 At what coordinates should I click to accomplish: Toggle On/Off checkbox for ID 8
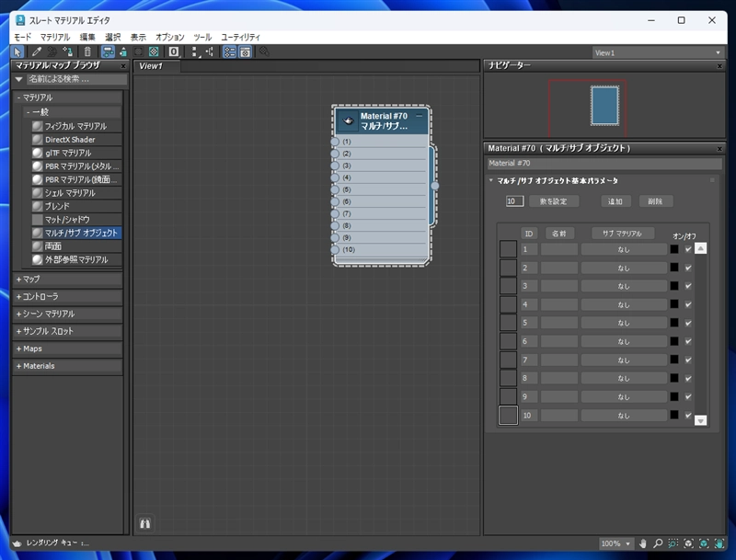pos(688,378)
